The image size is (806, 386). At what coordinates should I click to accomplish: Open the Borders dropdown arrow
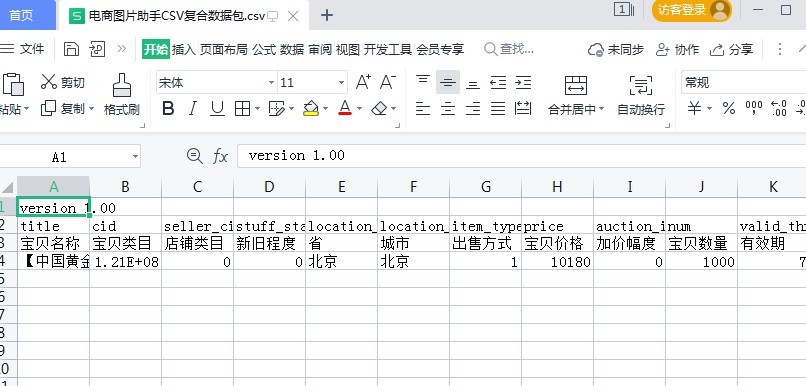pyautogui.click(x=257, y=109)
